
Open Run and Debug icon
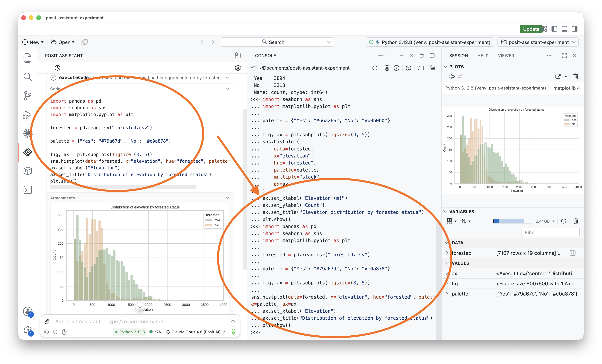(x=27, y=115)
